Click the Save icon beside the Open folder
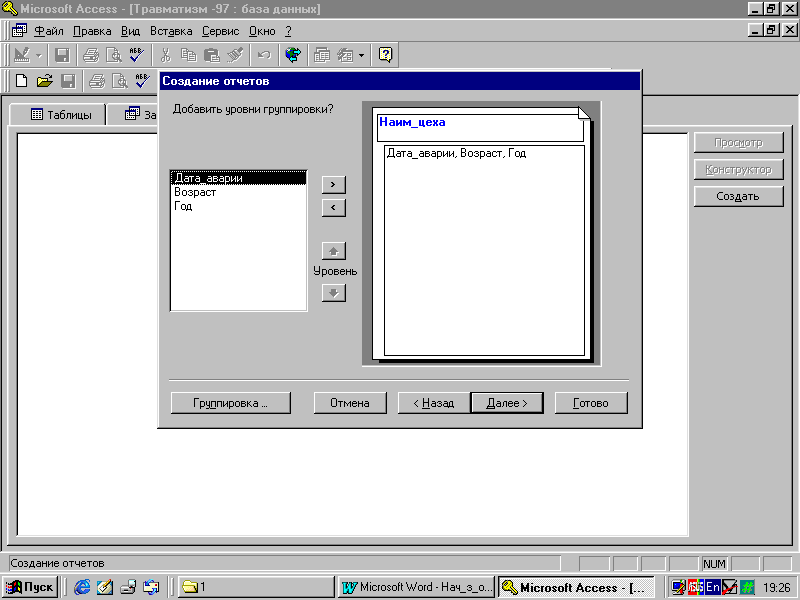The height and width of the screenshot is (600, 800). coord(68,81)
